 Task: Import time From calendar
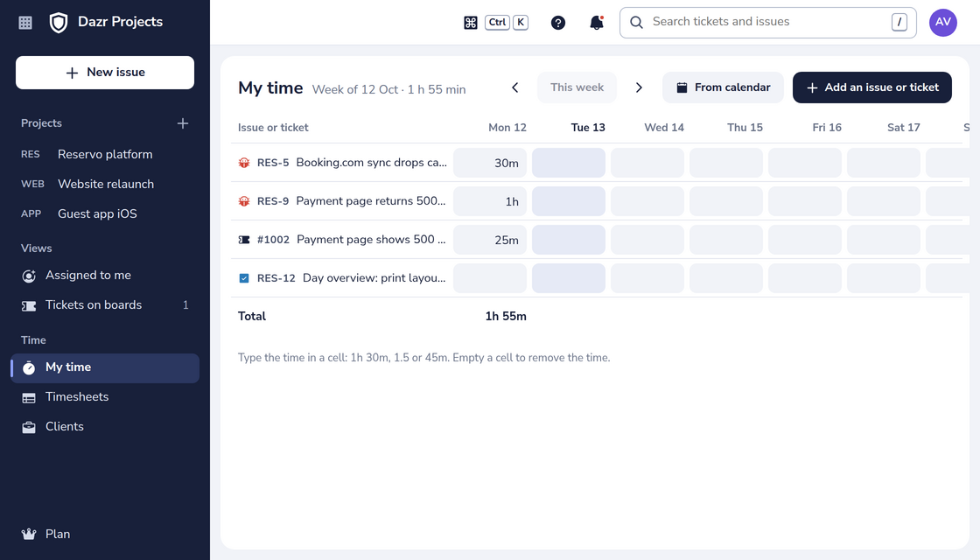[723, 87]
